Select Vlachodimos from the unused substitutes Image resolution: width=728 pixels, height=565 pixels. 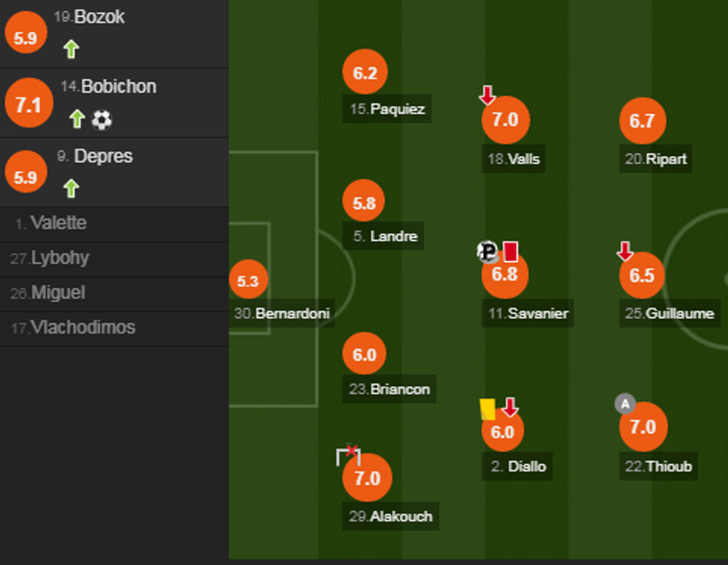pos(82,328)
